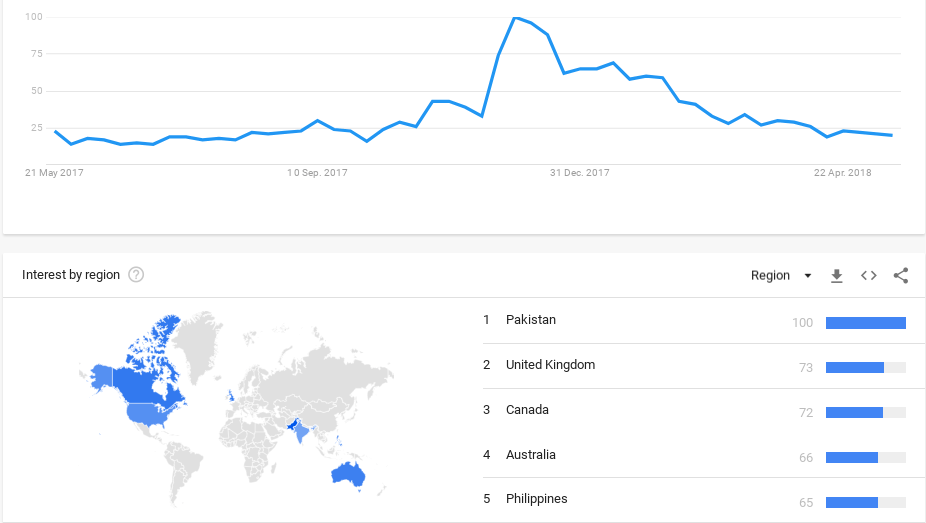Select Pakistan in the region ranking
Screen dimensions: 926x523
tap(531, 320)
